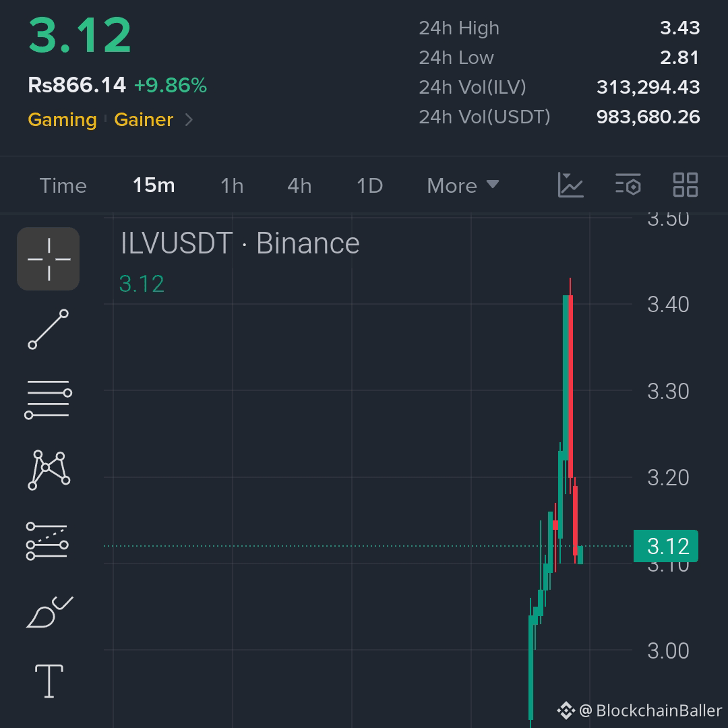The height and width of the screenshot is (728, 728).
Task: Switch to the Time chart view
Action: (63, 186)
